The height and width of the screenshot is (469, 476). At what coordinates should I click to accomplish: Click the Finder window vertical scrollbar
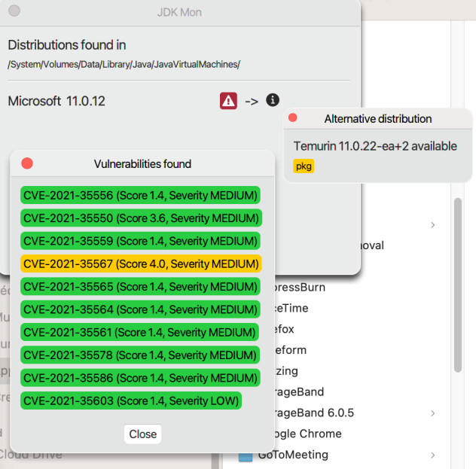457,286
